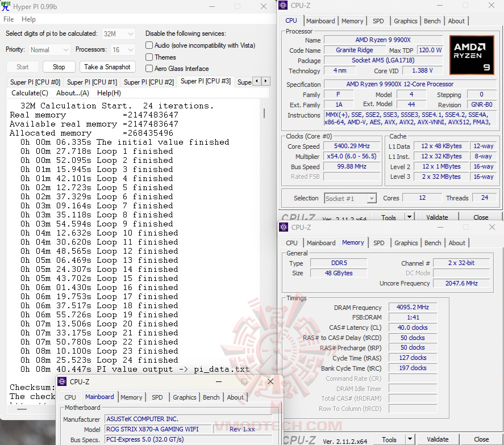The image size is (504, 445).
Task: Open the About...(A) menu
Action: pos(73,93)
